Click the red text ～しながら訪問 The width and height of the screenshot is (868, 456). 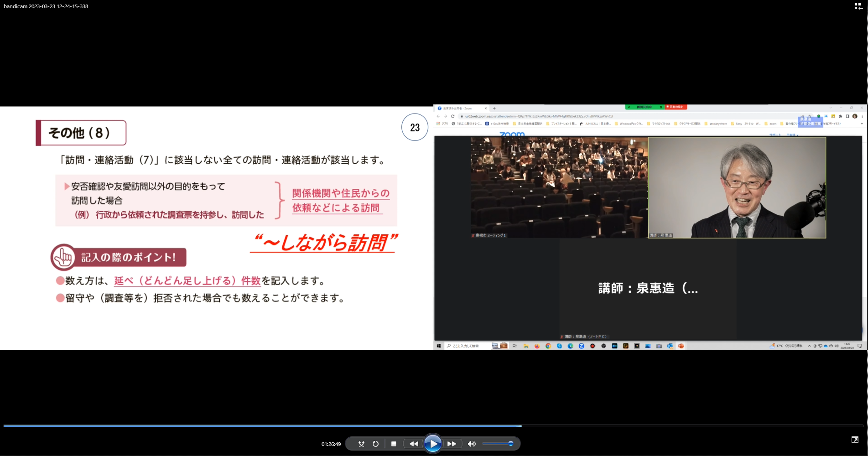coord(325,242)
